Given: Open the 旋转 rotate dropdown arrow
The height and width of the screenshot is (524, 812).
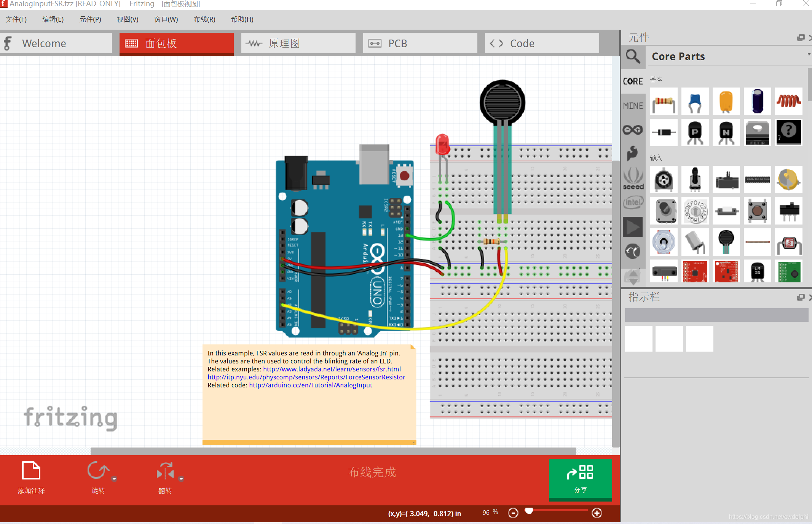Looking at the screenshot, I should pyautogui.click(x=114, y=479).
